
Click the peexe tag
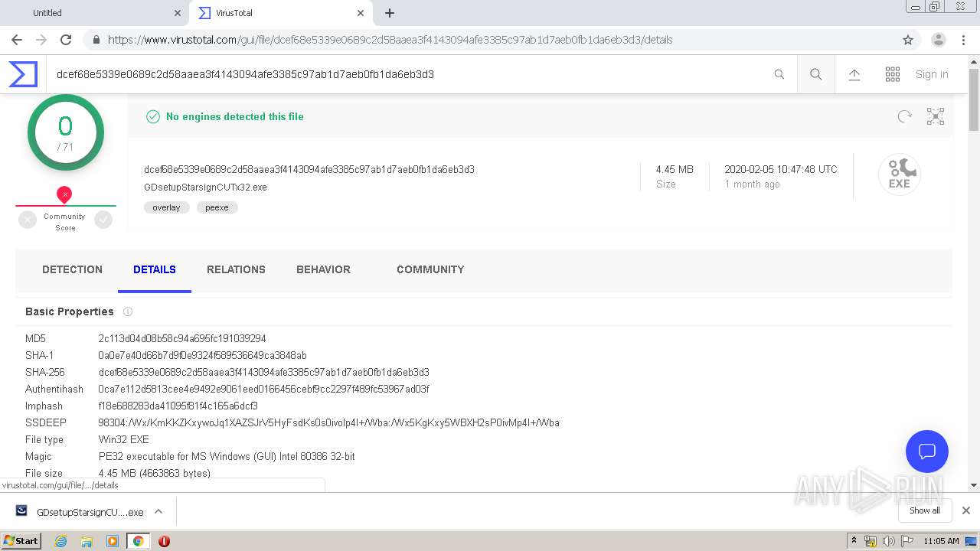click(217, 207)
